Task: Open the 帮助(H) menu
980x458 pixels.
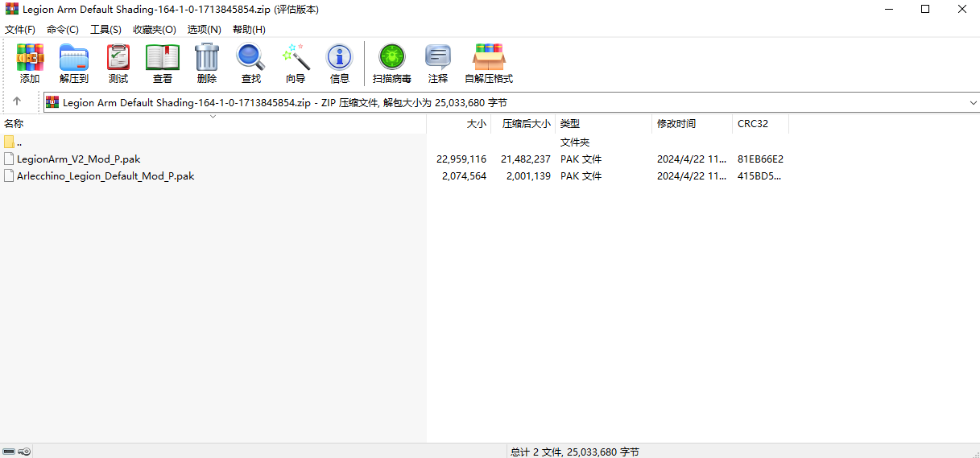Action: tap(249, 29)
